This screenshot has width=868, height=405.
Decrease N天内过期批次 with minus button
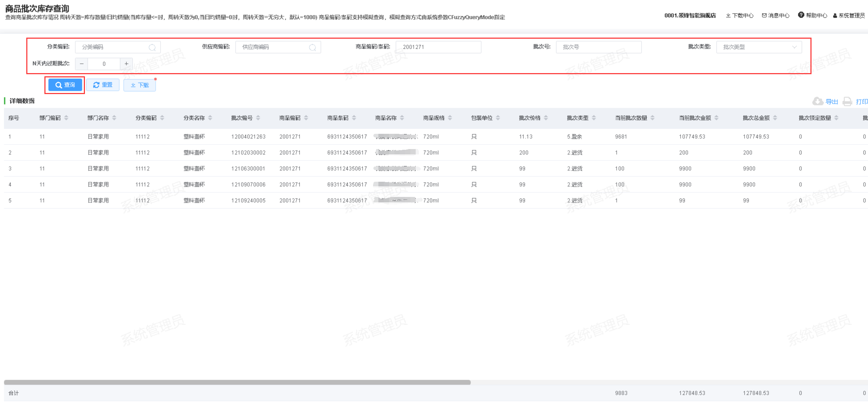[82, 64]
